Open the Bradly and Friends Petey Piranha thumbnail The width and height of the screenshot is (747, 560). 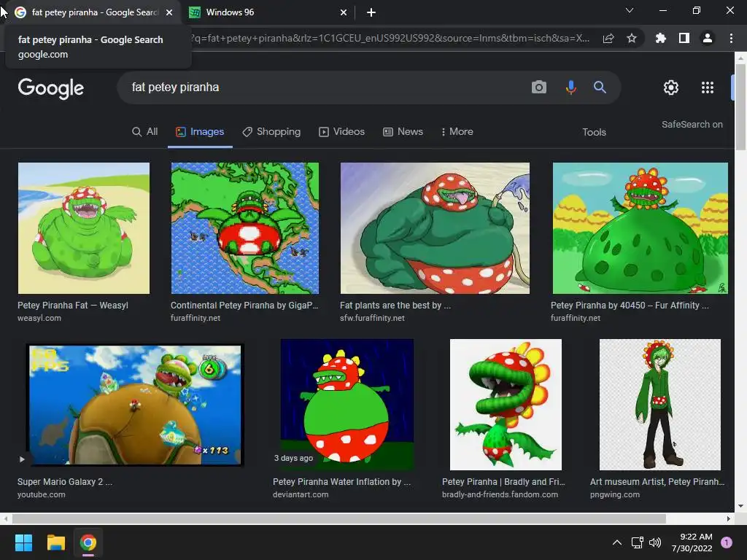506,405
